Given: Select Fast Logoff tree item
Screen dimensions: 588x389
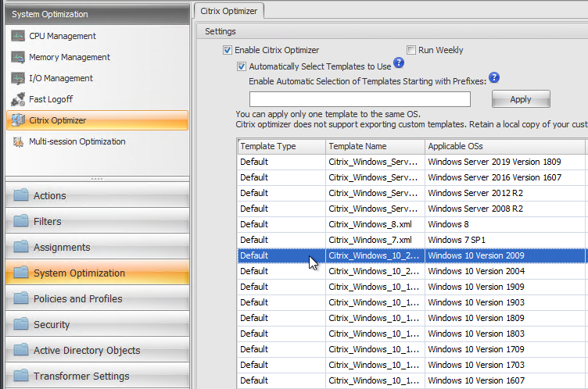Looking at the screenshot, I should pos(98,99).
